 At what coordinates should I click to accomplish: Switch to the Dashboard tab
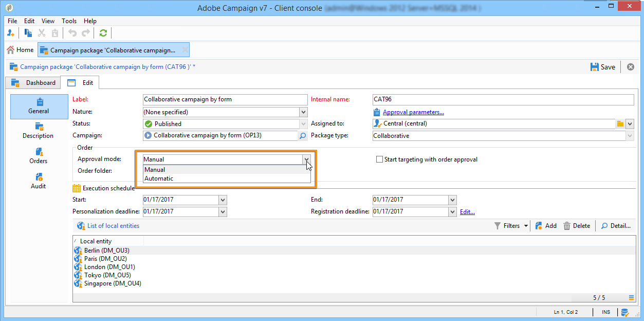[x=33, y=83]
